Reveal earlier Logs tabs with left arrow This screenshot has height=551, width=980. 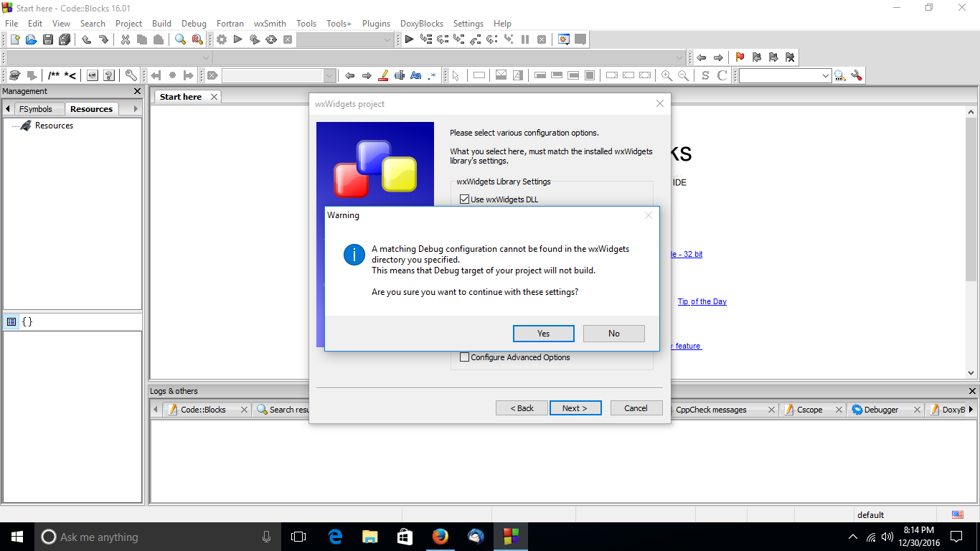pos(156,409)
